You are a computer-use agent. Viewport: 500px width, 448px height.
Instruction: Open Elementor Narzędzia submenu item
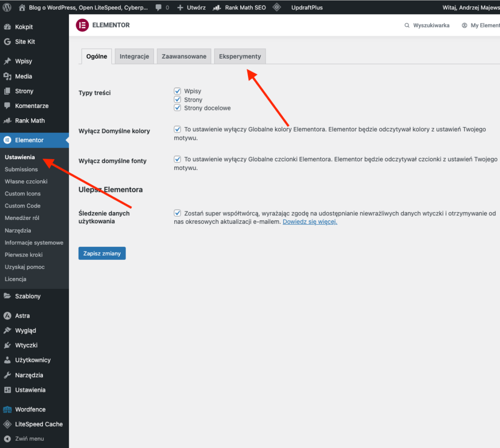tap(18, 231)
